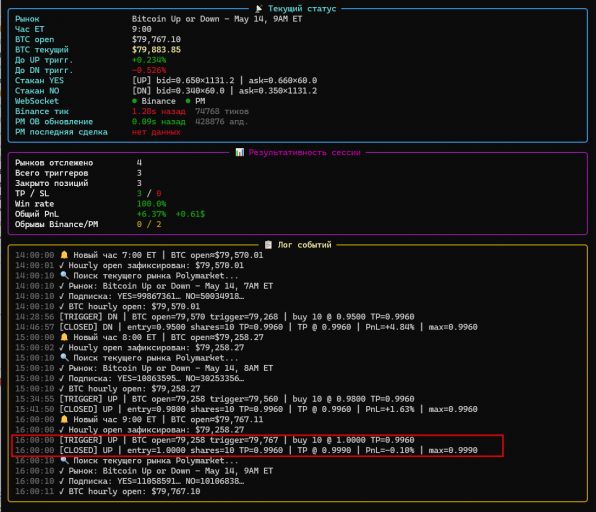
Task: Click the 'Подписка: YES=11058591…' log row
Action: pos(130,481)
